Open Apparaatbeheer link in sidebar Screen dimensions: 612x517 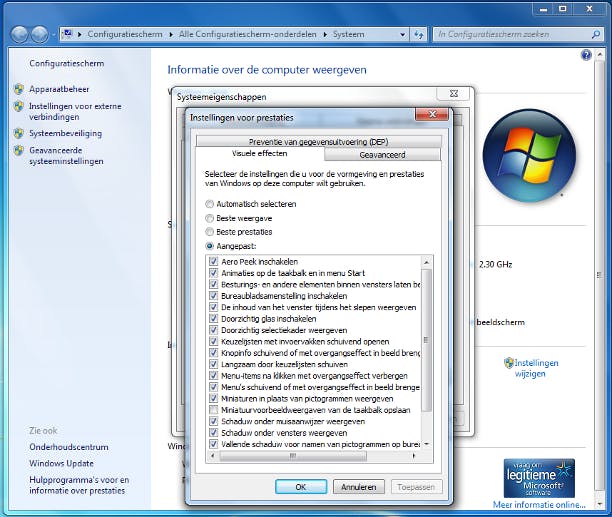tap(59, 89)
